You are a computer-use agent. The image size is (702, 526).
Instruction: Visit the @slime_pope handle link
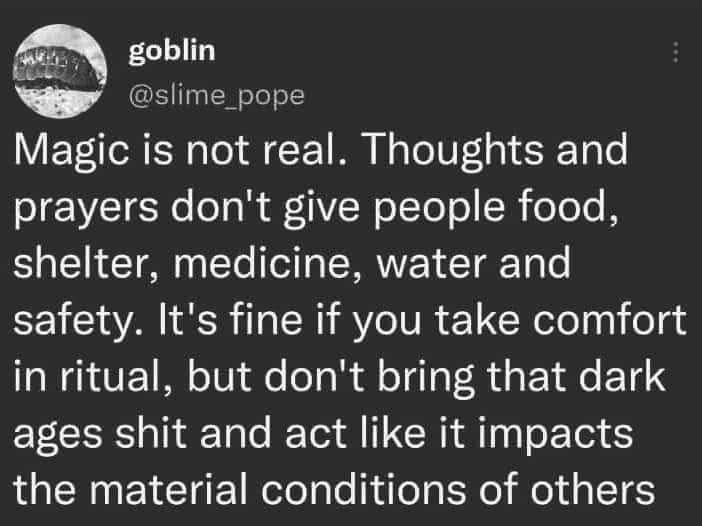(x=217, y=95)
